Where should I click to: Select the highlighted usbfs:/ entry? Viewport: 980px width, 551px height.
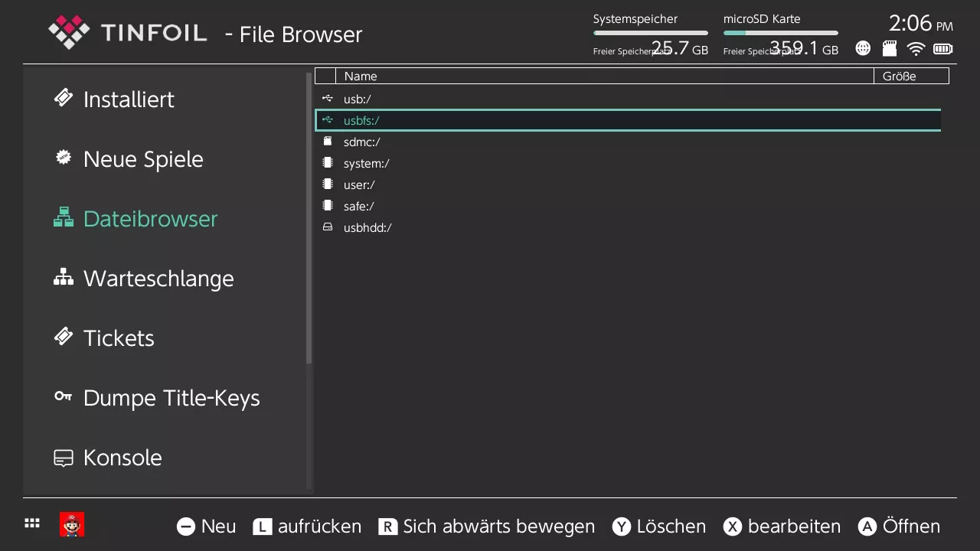click(x=361, y=120)
